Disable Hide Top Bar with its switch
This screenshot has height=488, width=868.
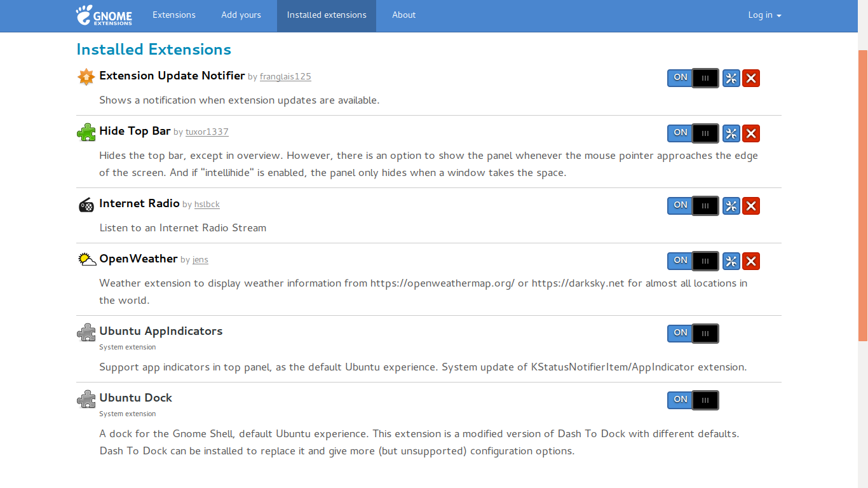(x=693, y=133)
